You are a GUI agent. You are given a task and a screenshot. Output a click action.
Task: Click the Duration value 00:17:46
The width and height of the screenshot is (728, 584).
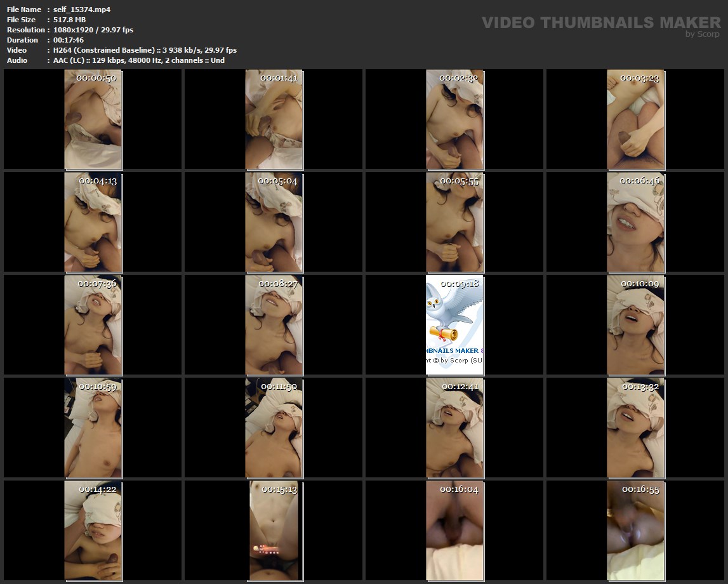click(x=69, y=40)
